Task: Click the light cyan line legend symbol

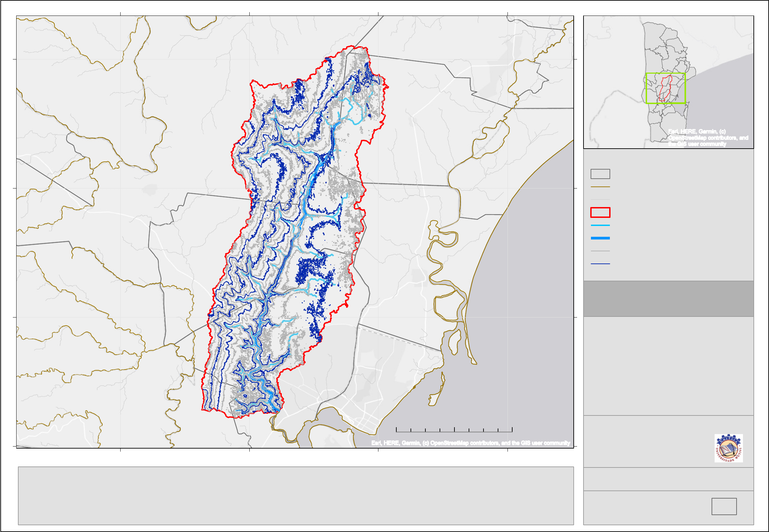Action: [600, 225]
